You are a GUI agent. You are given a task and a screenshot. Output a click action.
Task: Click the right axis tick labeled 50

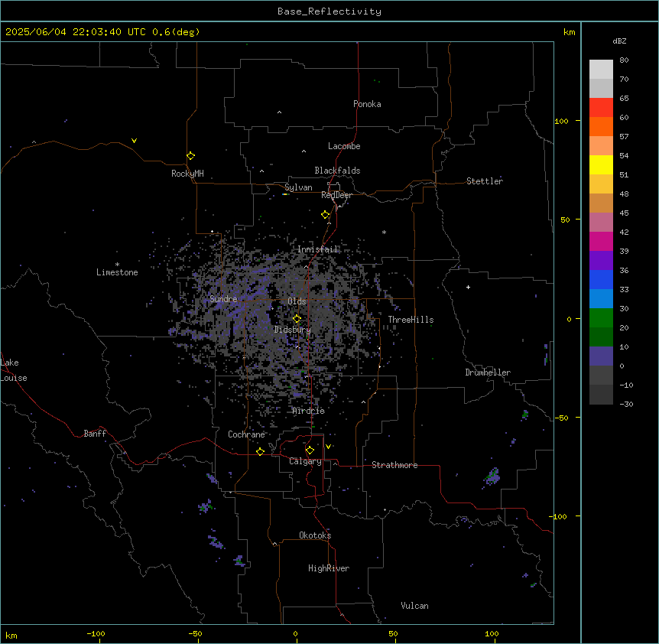click(x=565, y=220)
